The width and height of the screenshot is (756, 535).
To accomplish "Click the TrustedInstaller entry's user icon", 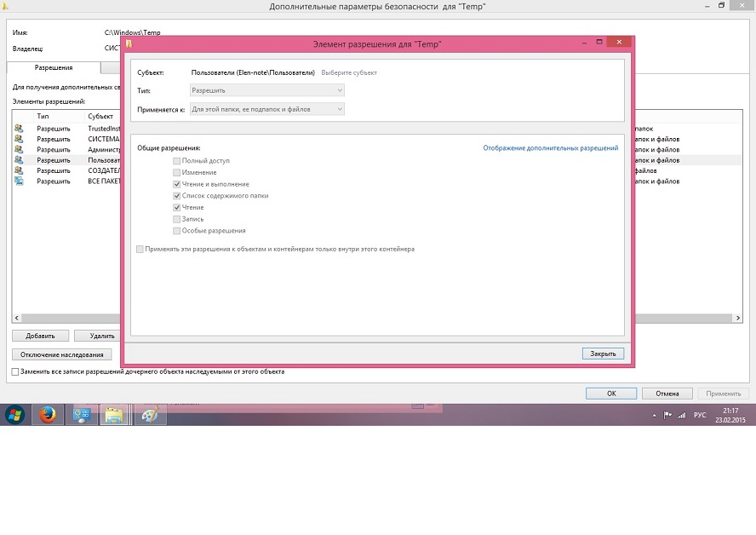I will [x=19, y=129].
